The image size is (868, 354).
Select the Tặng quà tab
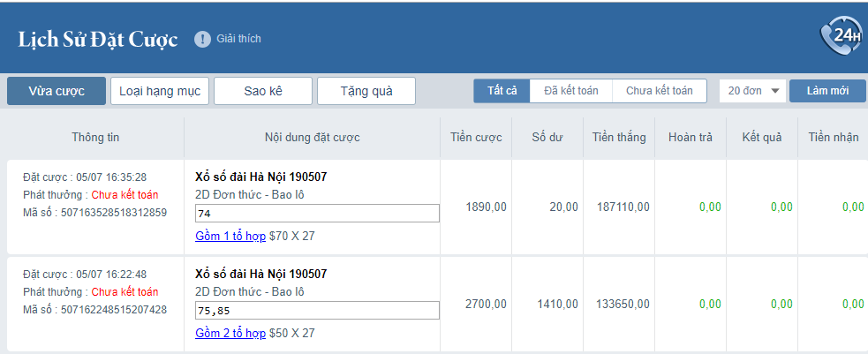click(x=366, y=91)
